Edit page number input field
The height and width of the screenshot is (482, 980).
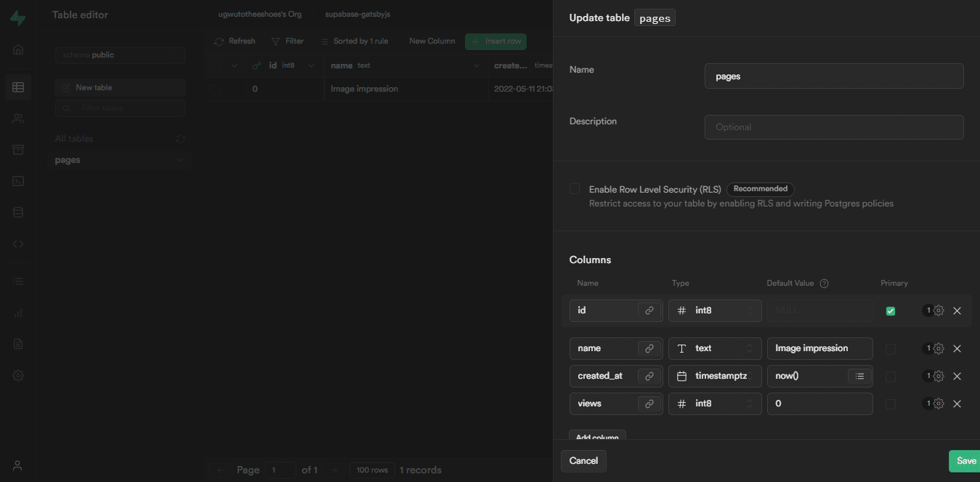pos(280,470)
